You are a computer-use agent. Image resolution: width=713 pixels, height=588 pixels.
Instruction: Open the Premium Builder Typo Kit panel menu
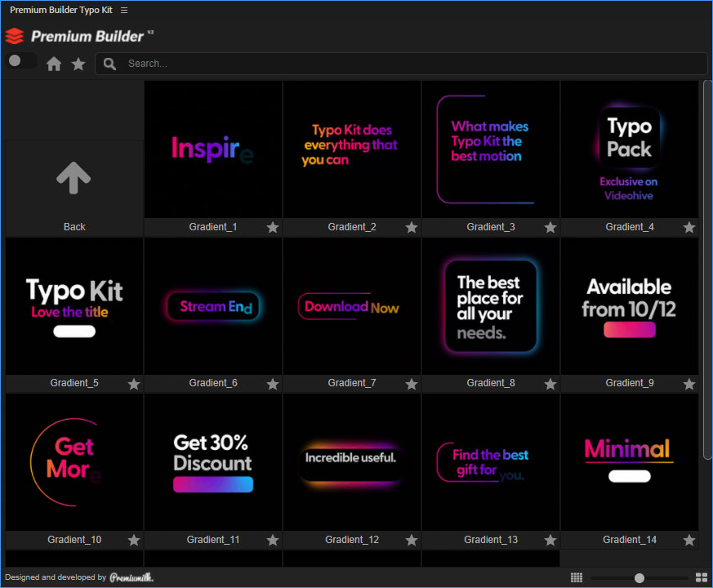click(x=124, y=10)
